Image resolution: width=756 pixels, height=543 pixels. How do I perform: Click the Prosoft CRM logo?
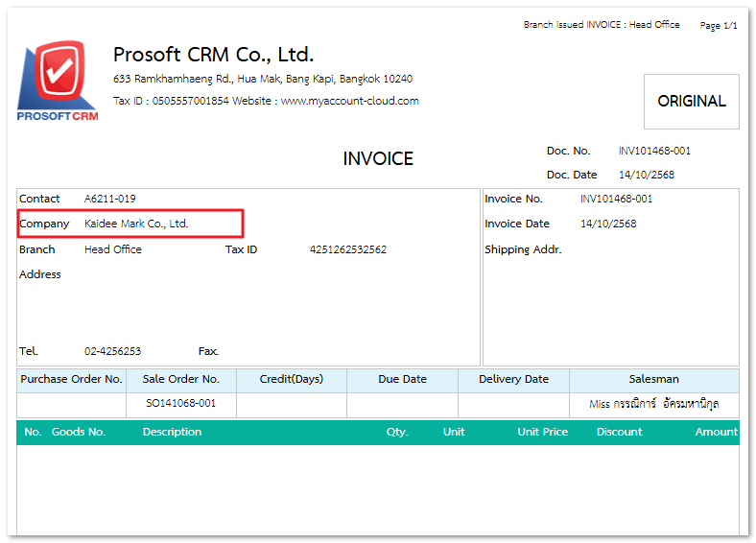pyautogui.click(x=58, y=81)
